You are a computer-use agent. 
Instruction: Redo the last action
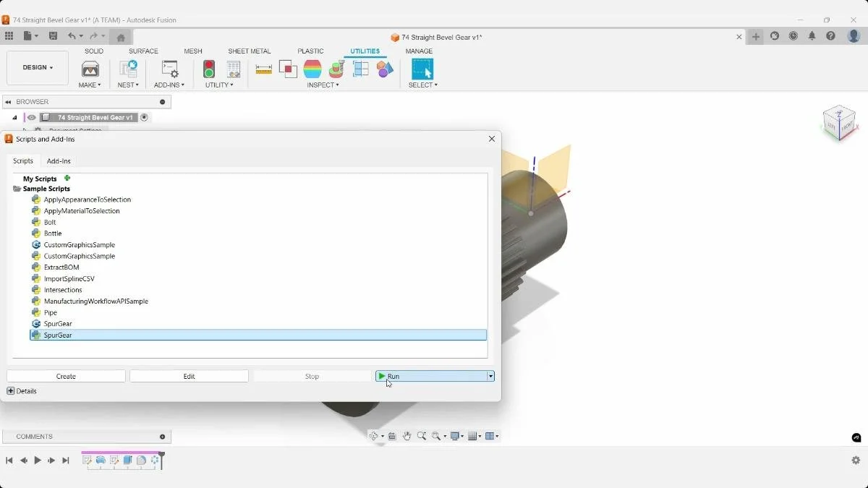pos(93,36)
